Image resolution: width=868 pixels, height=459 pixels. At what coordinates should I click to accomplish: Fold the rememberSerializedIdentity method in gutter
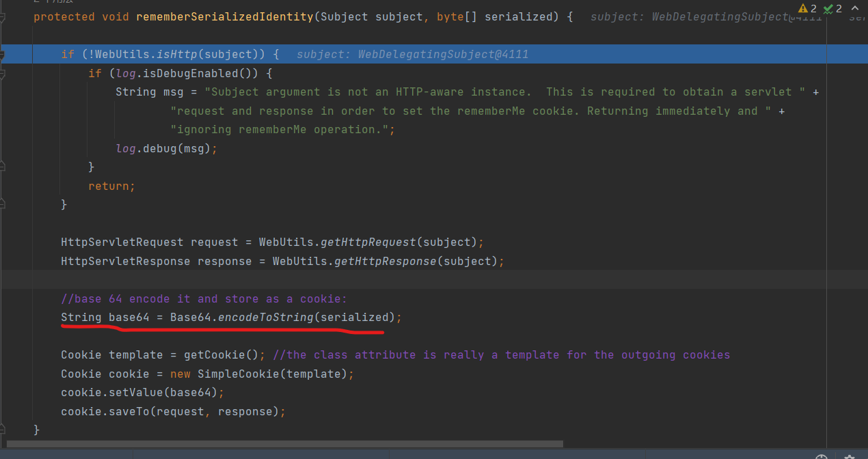[3, 16]
